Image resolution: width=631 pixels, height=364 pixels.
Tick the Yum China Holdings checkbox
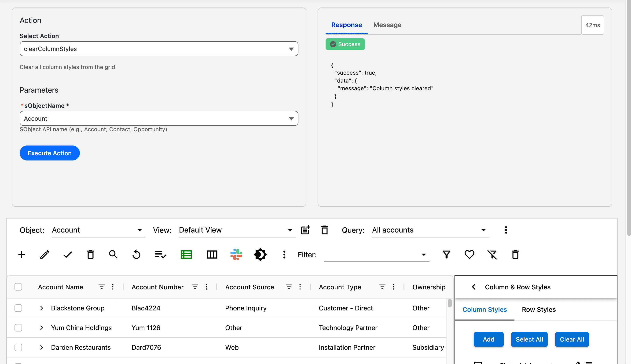pos(18,328)
